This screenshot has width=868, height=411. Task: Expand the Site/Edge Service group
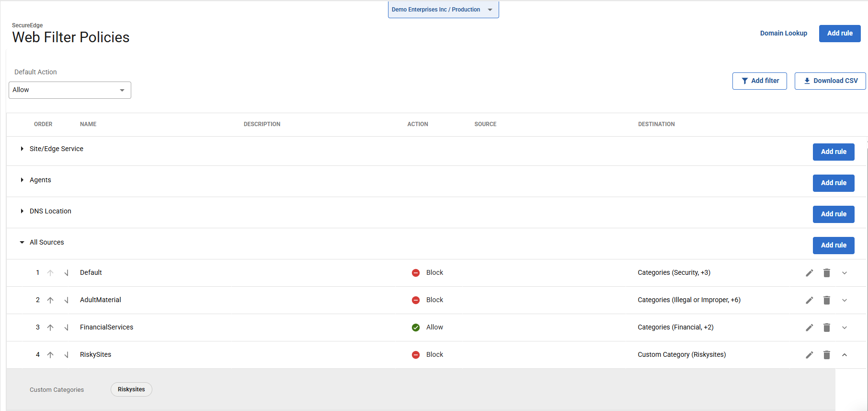[x=22, y=149]
